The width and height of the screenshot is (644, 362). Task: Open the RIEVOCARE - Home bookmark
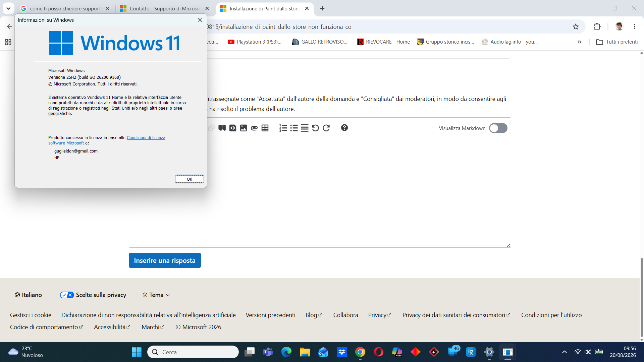[x=383, y=42]
